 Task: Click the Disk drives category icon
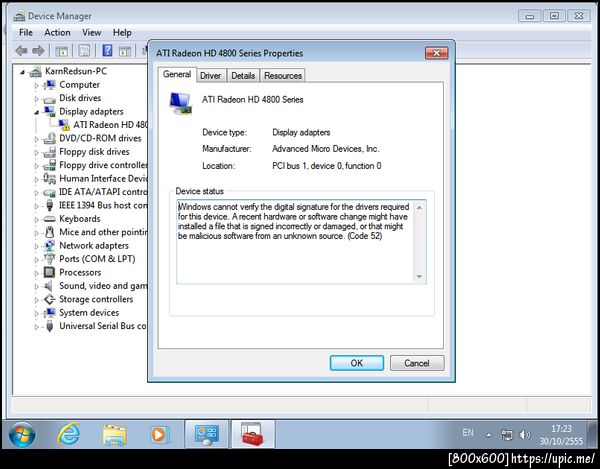49,99
